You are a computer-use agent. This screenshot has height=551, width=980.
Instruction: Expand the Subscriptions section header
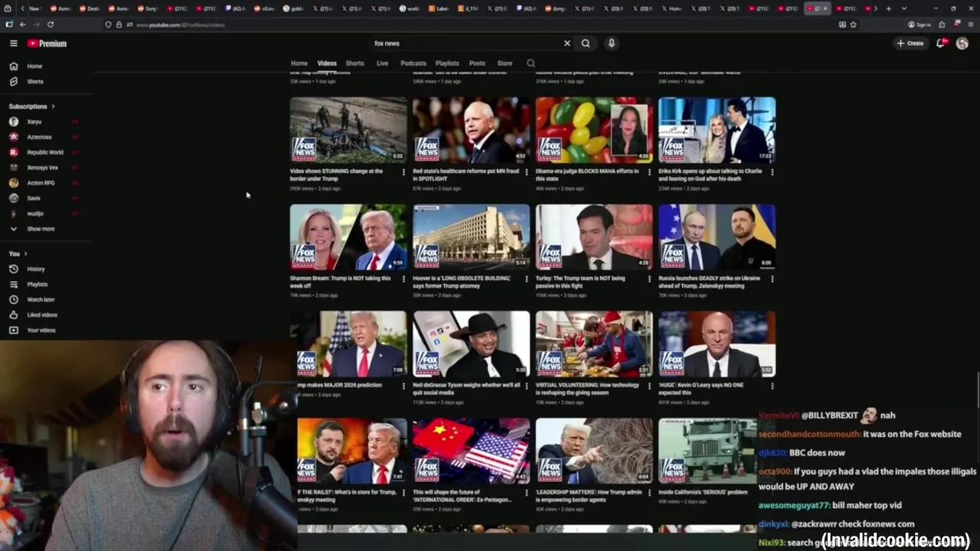(x=31, y=106)
